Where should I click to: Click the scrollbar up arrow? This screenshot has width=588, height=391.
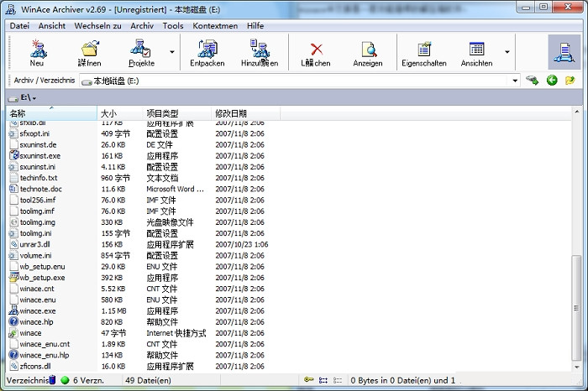[x=576, y=112]
